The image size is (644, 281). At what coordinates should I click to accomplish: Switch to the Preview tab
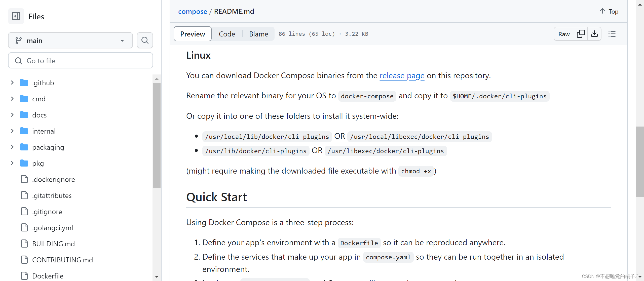[x=193, y=34]
